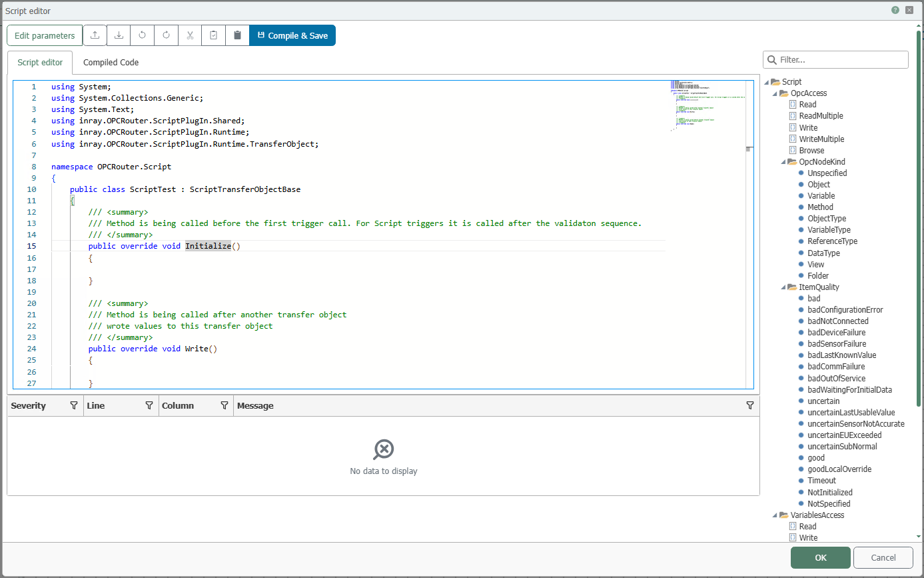The height and width of the screenshot is (578, 924).
Task: Click Write method name in line 24
Action: (197, 349)
